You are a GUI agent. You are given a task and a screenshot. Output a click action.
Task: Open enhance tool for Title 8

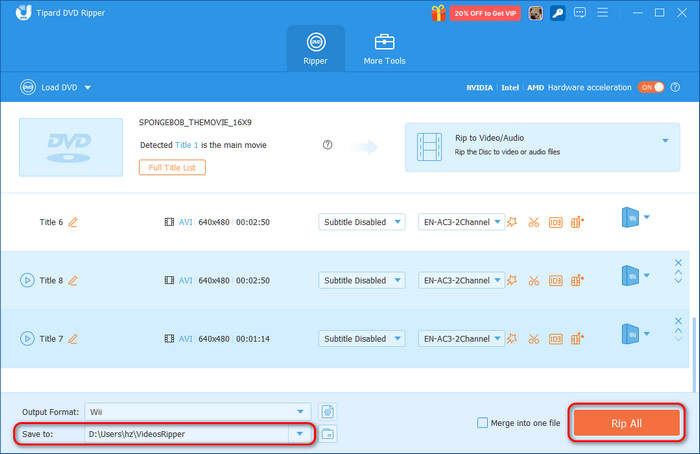(x=577, y=280)
